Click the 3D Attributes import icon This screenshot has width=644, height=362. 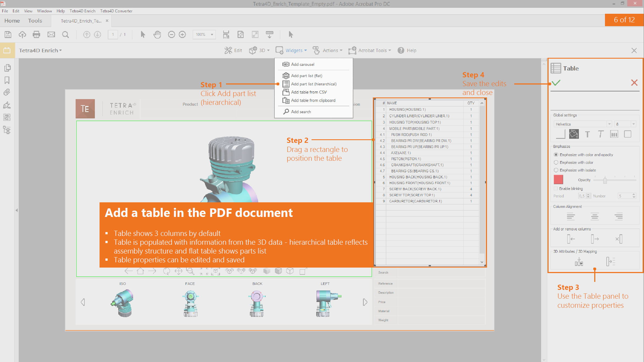[579, 262]
